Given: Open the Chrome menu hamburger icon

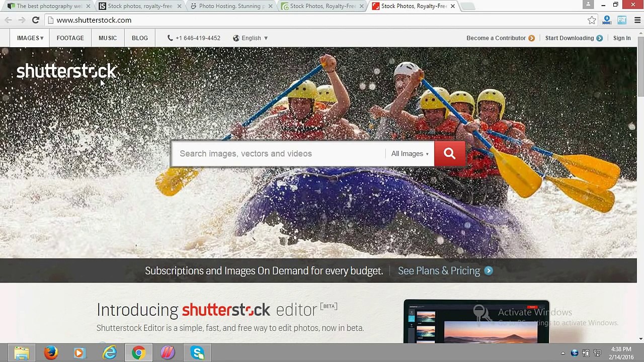Looking at the screenshot, I should point(637,20).
